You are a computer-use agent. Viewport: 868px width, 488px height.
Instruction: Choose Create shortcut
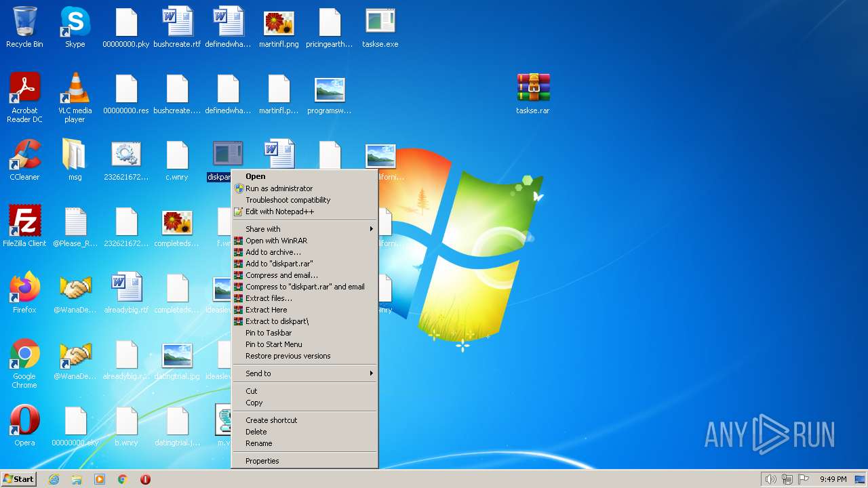[x=304, y=420]
